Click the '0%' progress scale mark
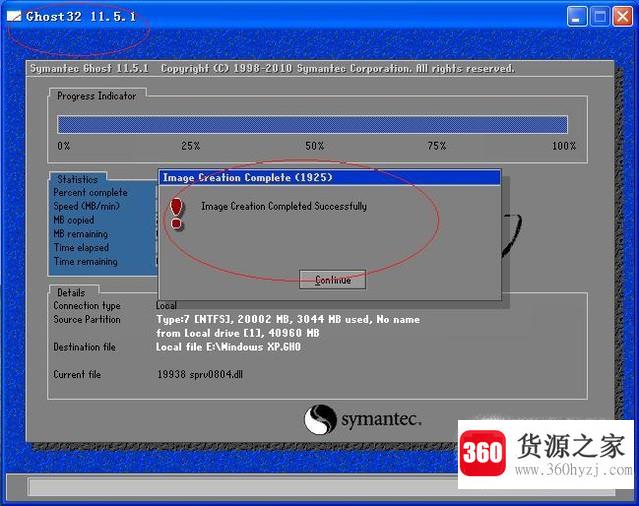Screen dimensions: 639x506 click(64, 146)
